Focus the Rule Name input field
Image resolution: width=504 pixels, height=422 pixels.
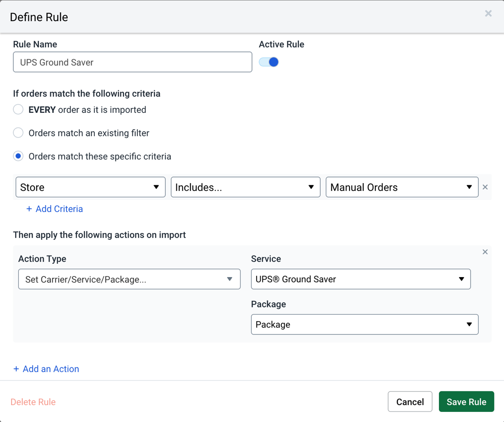coord(132,62)
